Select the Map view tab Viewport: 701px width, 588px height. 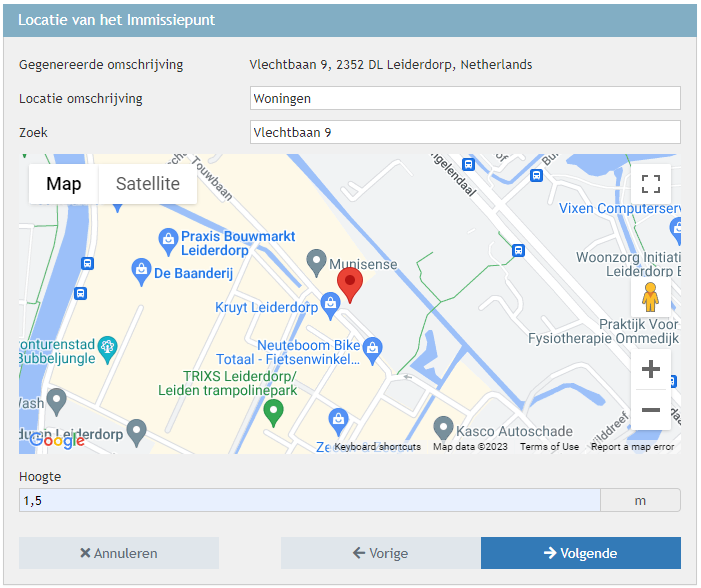(x=64, y=184)
